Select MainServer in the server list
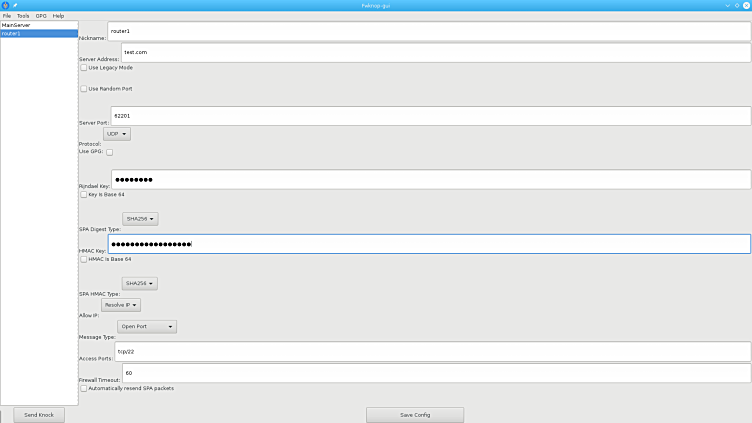Image resolution: width=752 pixels, height=423 pixels. point(16,25)
